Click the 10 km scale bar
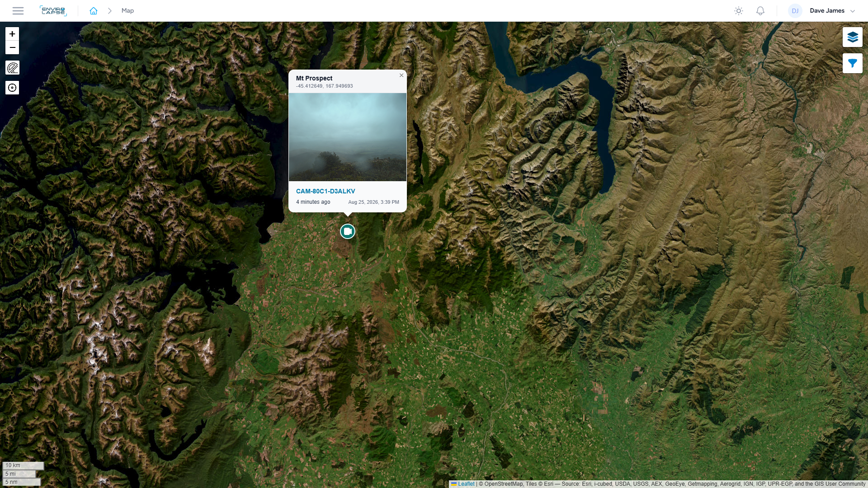 [23, 465]
